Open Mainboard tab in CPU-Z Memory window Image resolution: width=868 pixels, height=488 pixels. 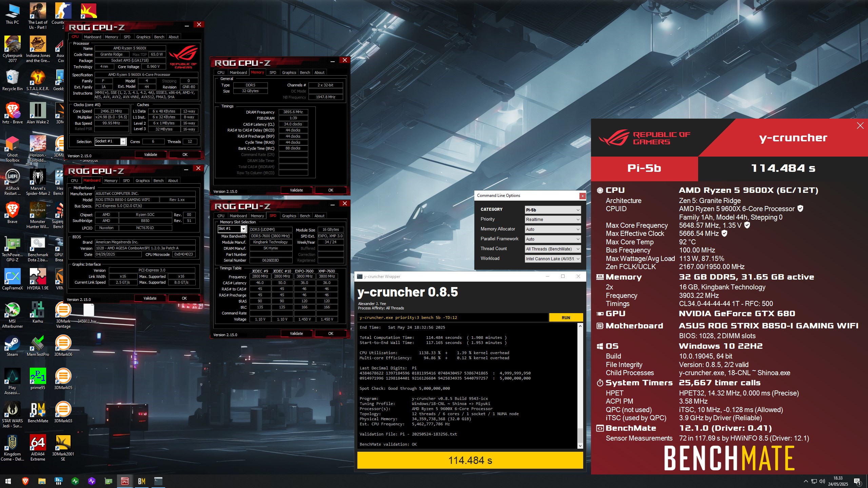[238, 73]
